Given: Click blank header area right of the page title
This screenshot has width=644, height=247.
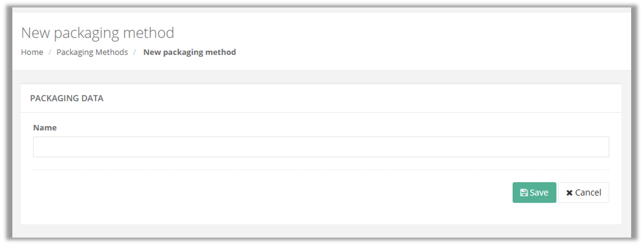Looking at the screenshot, I should pyautogui.click(x=395, y=33).
